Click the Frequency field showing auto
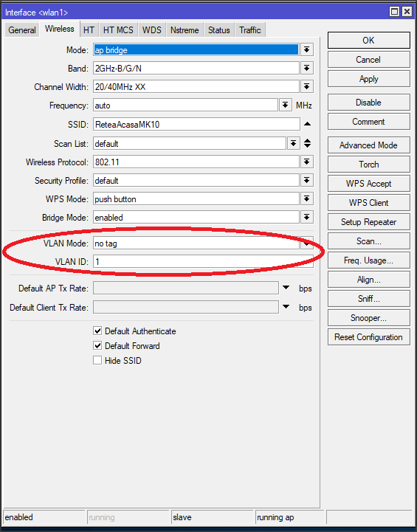417x532 pixels. pos(185,106)
